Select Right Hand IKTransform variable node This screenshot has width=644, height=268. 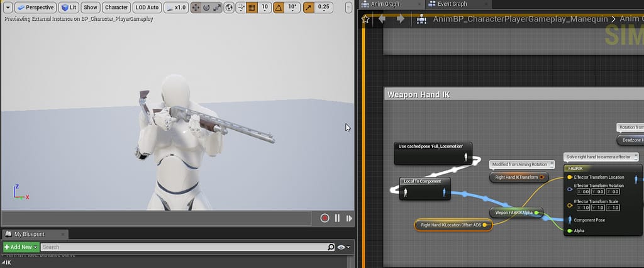pos(519,177)
